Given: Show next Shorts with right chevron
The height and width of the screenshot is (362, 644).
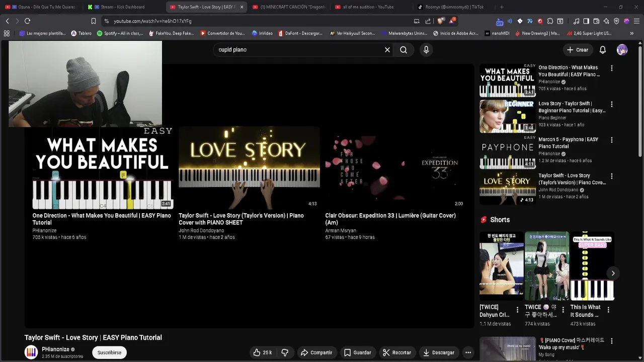Looking at the screenshot, I should tap(613, 274).
